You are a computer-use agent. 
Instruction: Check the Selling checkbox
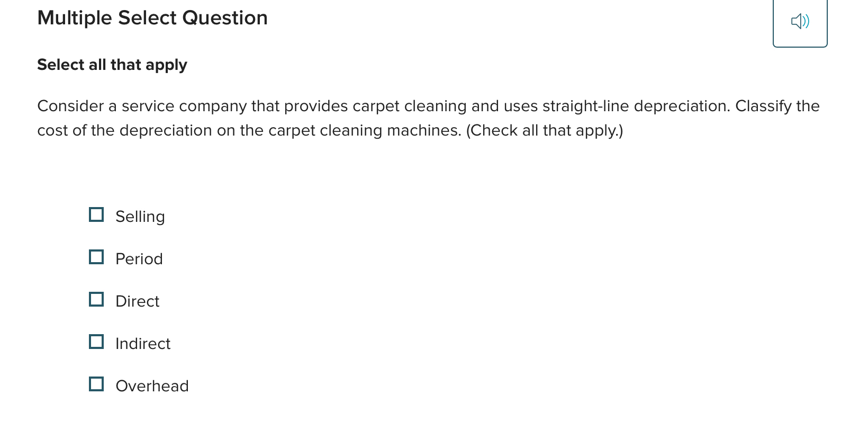pyautogui.click(x=96, y=214)
